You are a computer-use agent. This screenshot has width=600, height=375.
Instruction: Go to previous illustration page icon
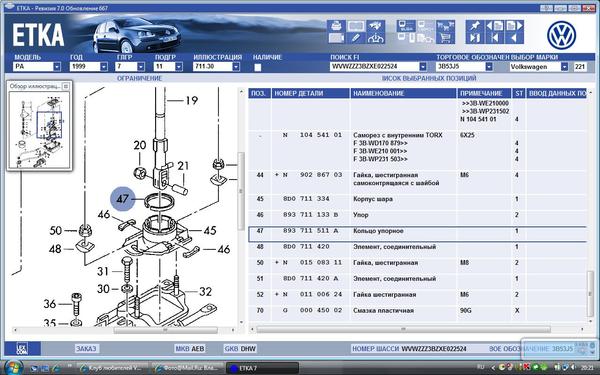pyautogui.click(x=494, y=26)
